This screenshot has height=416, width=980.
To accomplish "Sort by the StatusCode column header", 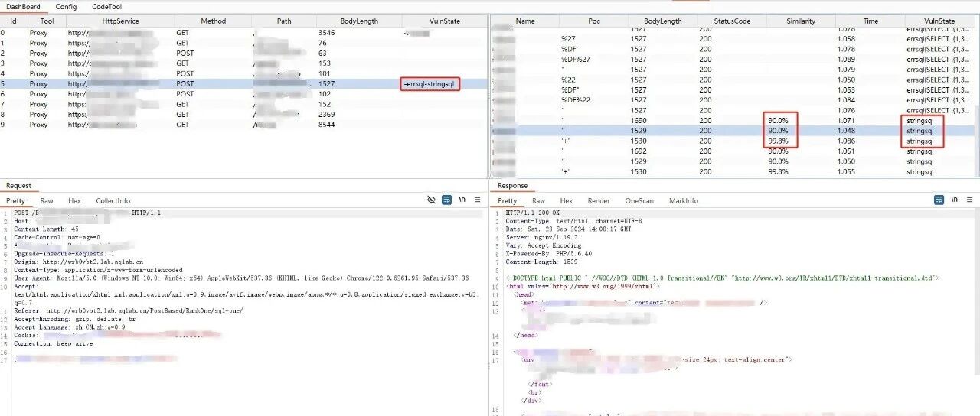I will [x=732, y=21].
